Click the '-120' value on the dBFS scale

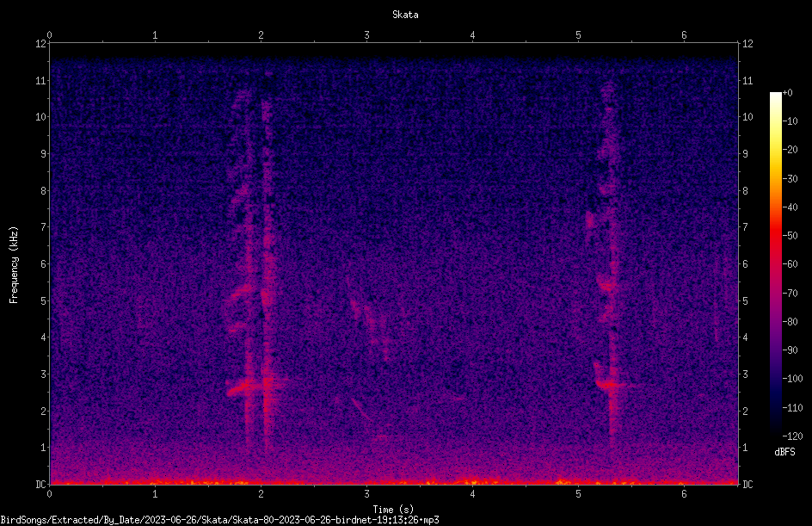click(792, 436)
